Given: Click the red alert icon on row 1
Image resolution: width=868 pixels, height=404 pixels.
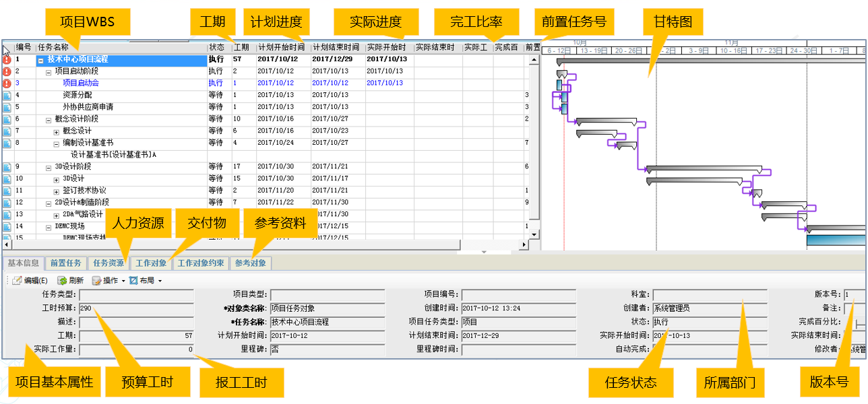Looking at the screenshot, I should (7, 60).
